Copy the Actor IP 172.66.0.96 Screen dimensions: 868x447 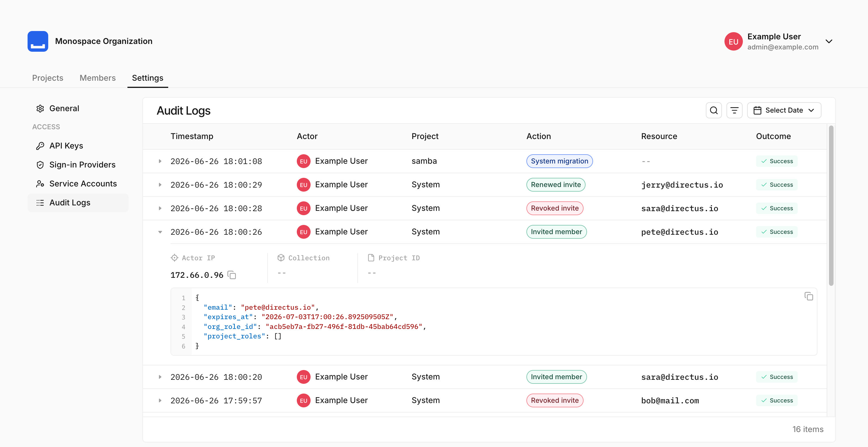[232, 275]
